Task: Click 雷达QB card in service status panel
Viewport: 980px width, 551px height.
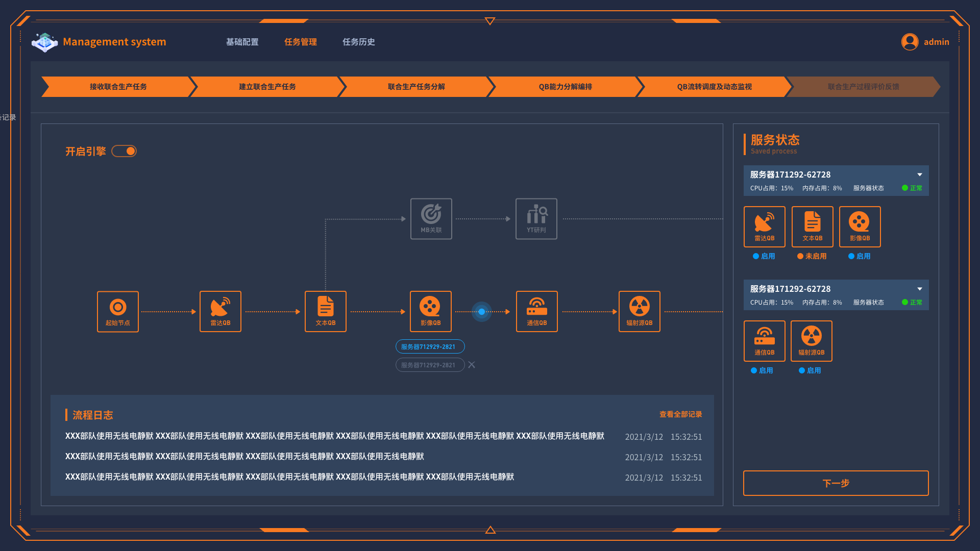Action: [x=765, y=227]
